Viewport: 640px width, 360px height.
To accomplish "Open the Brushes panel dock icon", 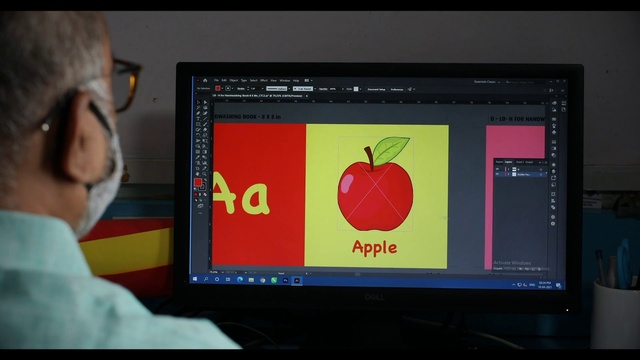I will coord(553,125).
